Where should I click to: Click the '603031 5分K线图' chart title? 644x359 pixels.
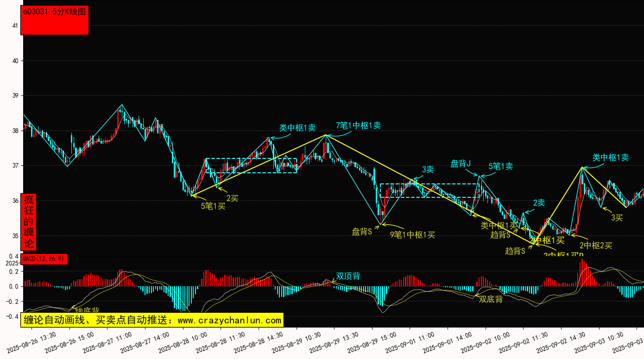point(54,12)
